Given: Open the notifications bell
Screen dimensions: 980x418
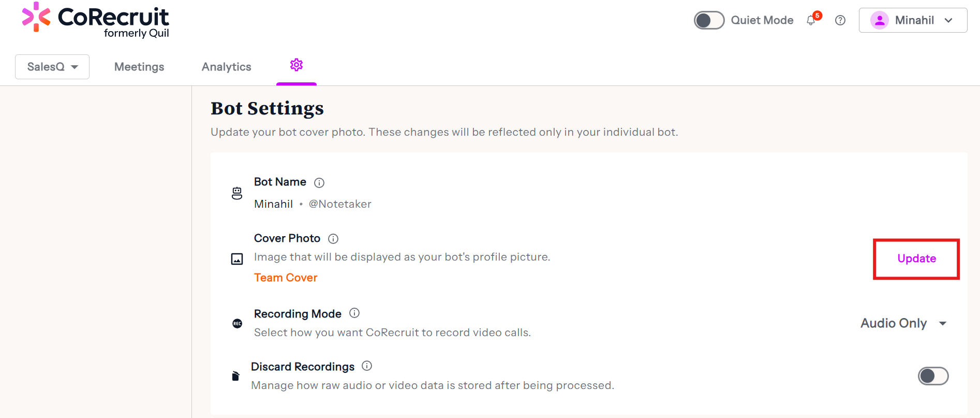Looking at the screenshot, I should pos(811,20).
